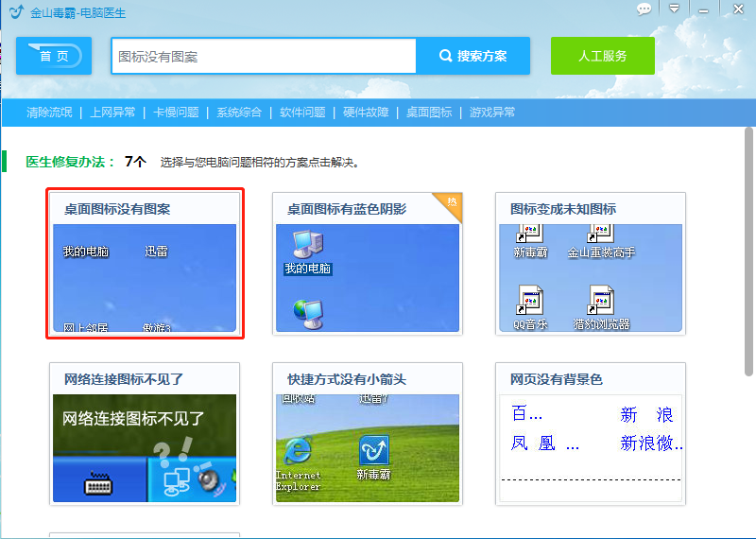This screenshot has width=756, height=539.
Task: Click the vertical scrollbar thumb
Action: tap(748, 252)
